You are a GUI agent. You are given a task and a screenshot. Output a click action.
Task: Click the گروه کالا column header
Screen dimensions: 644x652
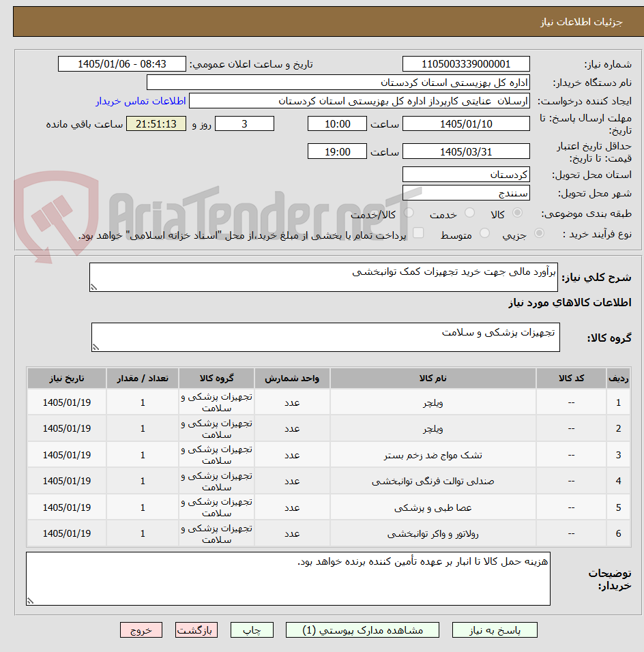(x=216, y=378)
